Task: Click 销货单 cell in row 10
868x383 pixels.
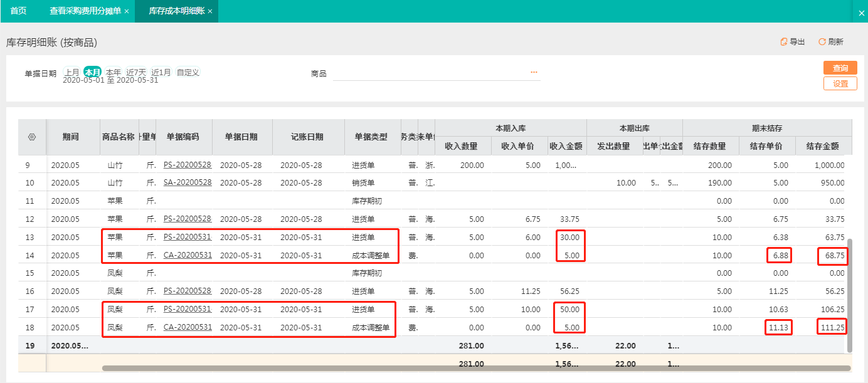Action: (363, 182)
